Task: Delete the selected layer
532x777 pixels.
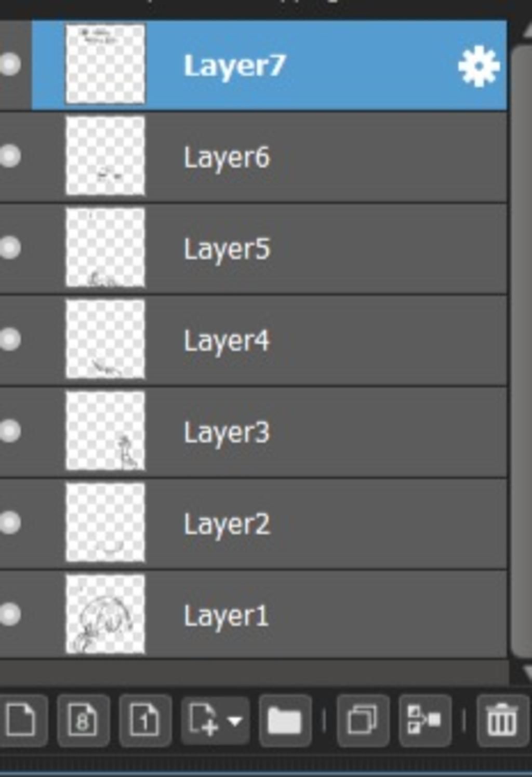Action: (x=502, y=720)
